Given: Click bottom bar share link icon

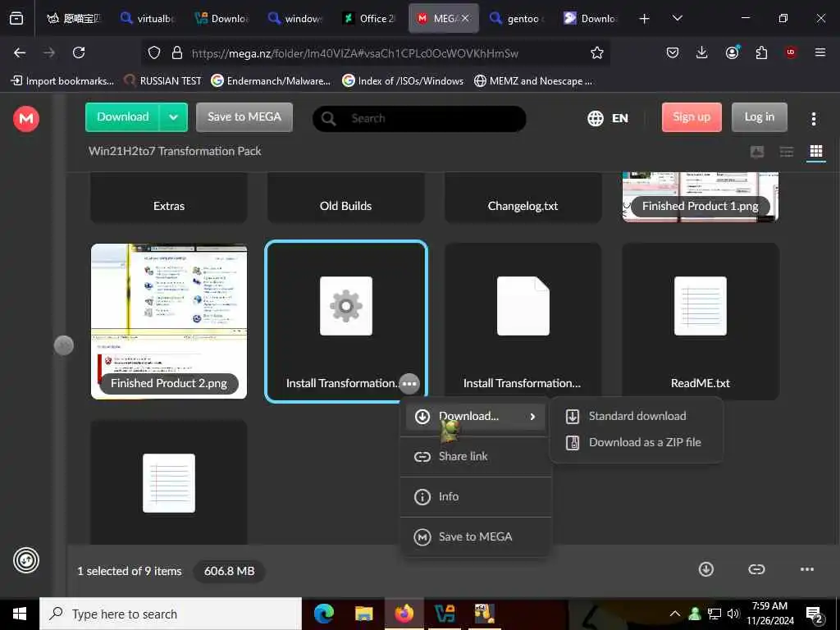Looking at the screenshot, I should coord(756,569).
